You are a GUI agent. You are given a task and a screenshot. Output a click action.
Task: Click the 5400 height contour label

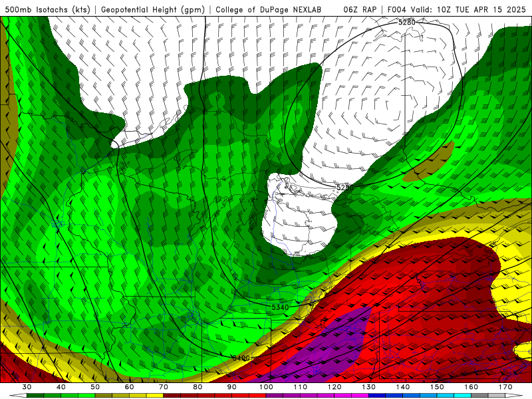tap(241, 358)
